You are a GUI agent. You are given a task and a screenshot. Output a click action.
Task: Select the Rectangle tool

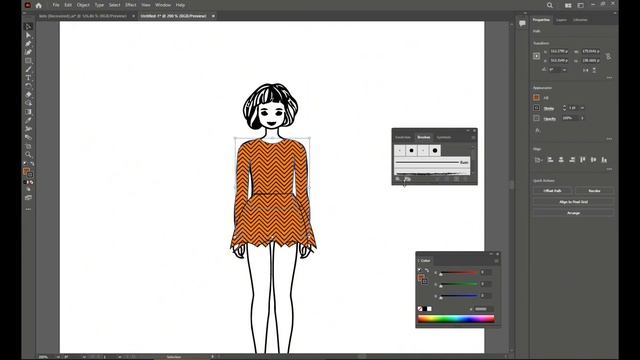click(x=28, y=61)
